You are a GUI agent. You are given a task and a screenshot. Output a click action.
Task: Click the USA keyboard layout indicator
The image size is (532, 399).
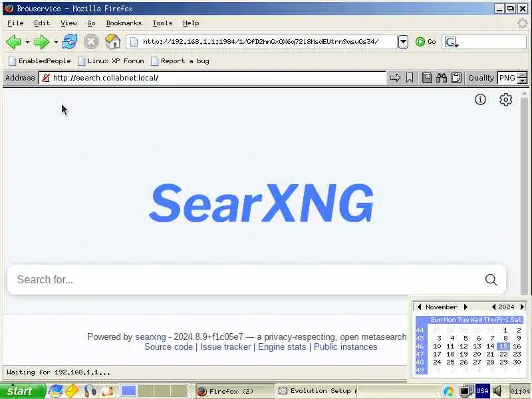pyautogui.click(x=482, y=391)
